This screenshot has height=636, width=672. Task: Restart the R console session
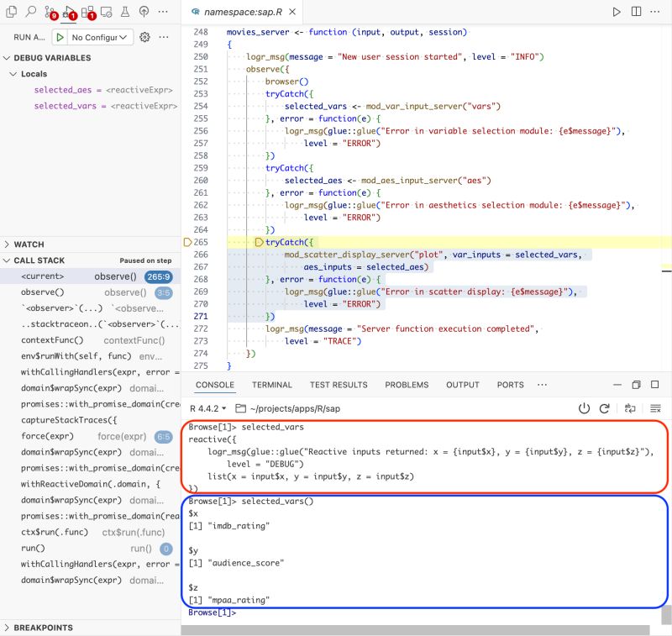[604, 408]
